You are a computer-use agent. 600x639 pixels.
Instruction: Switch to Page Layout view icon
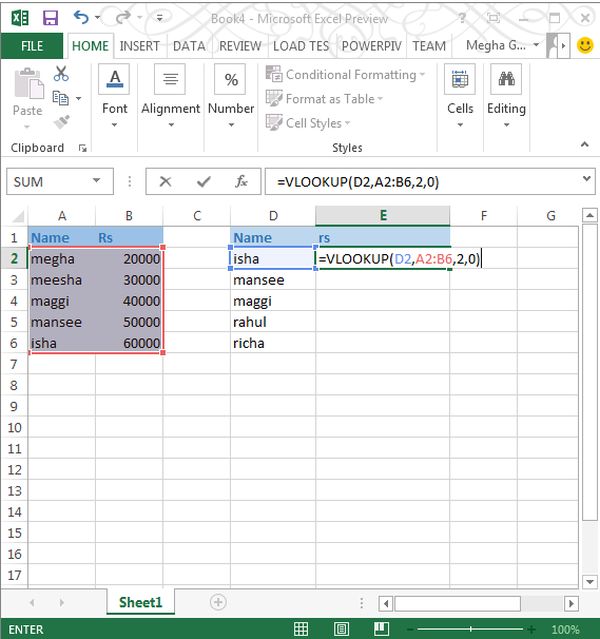tap(341, 629)
